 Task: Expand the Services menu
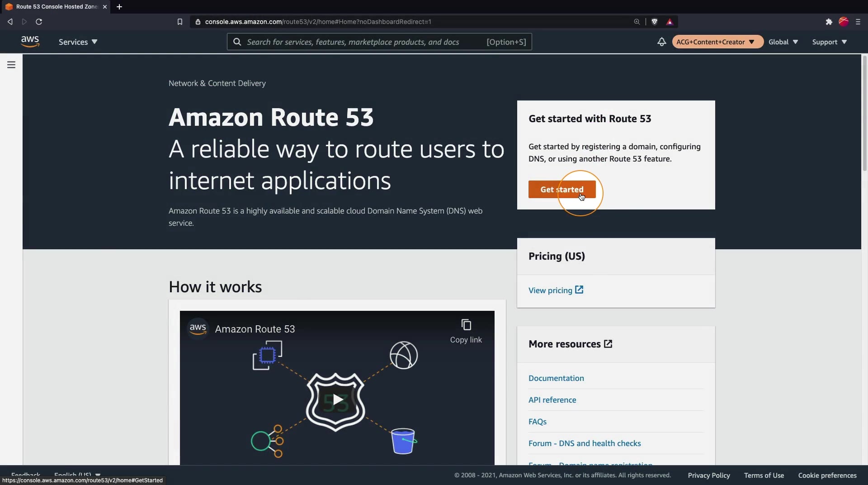78,42
